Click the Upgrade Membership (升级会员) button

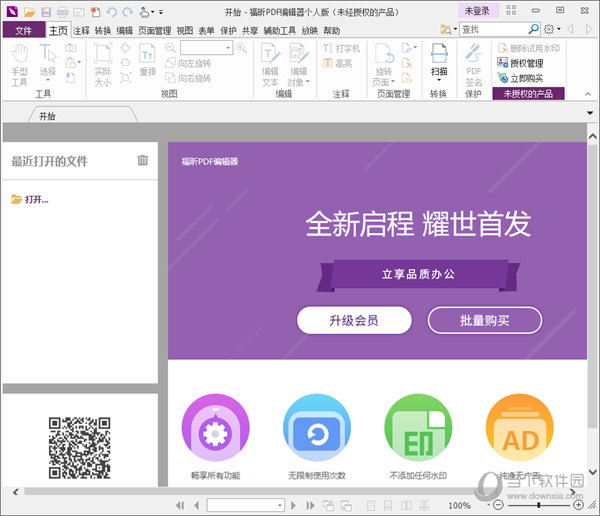(x=354, y=320)
